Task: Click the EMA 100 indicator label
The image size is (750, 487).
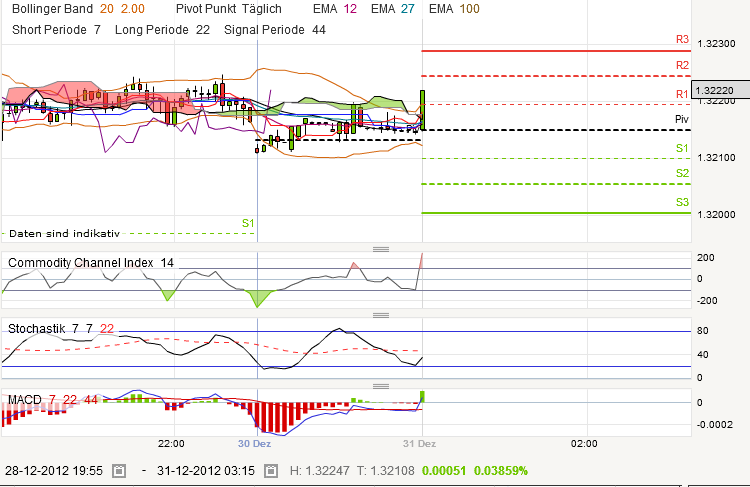Action: pyautogui.click(x=453, y=8)
